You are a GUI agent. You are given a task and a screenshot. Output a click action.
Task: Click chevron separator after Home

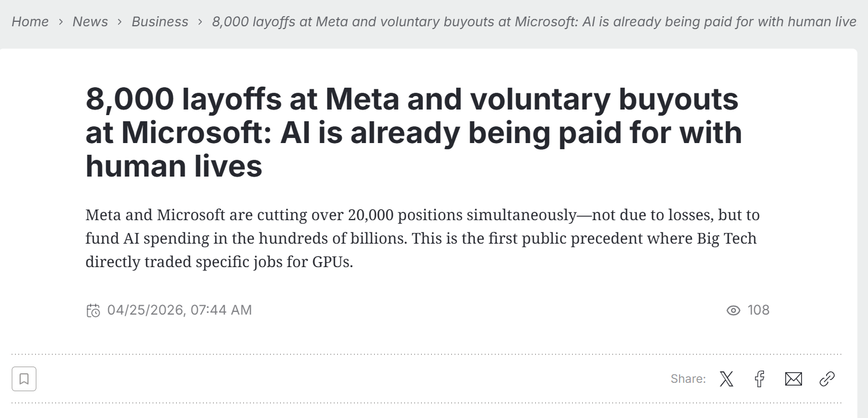[x=60, y=22]
